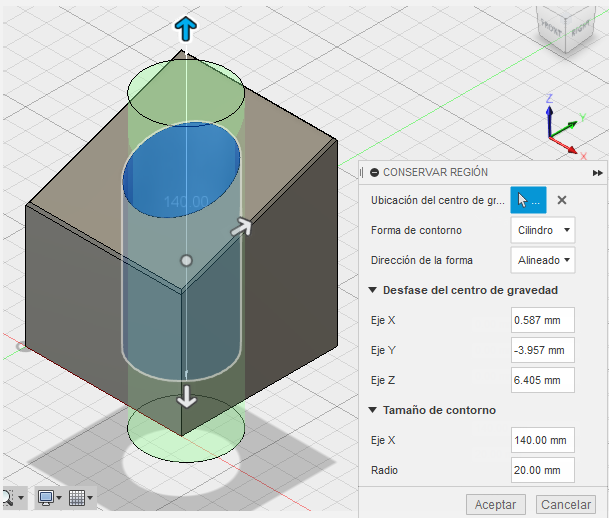Click the cylinder center point handle

186,260
